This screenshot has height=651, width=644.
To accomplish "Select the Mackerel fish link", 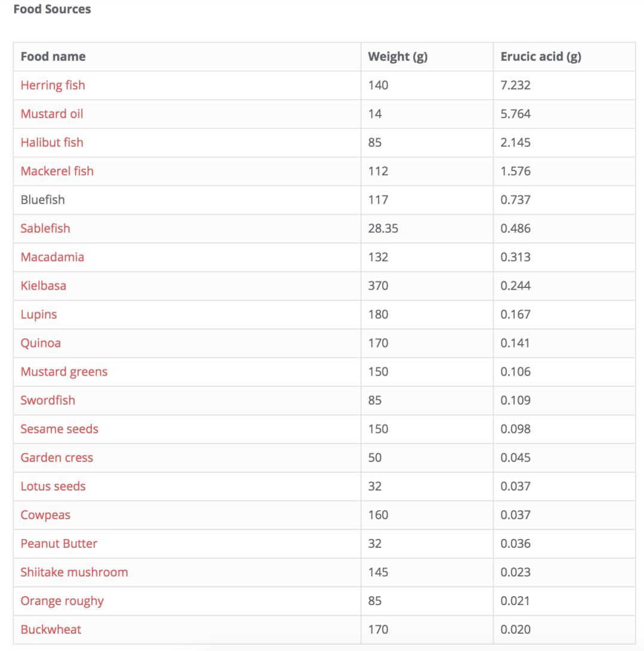I will tap(57, 171).
